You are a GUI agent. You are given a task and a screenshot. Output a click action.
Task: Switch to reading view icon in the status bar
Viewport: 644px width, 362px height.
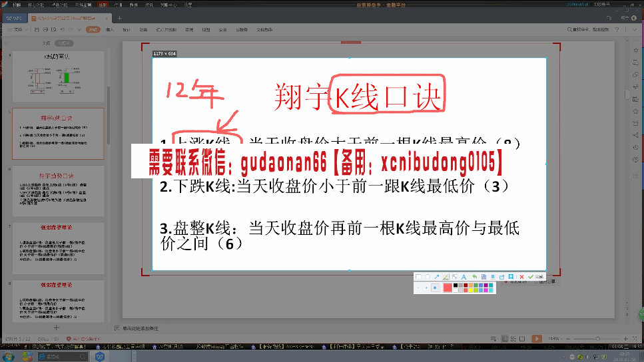[x=522, y=339]
